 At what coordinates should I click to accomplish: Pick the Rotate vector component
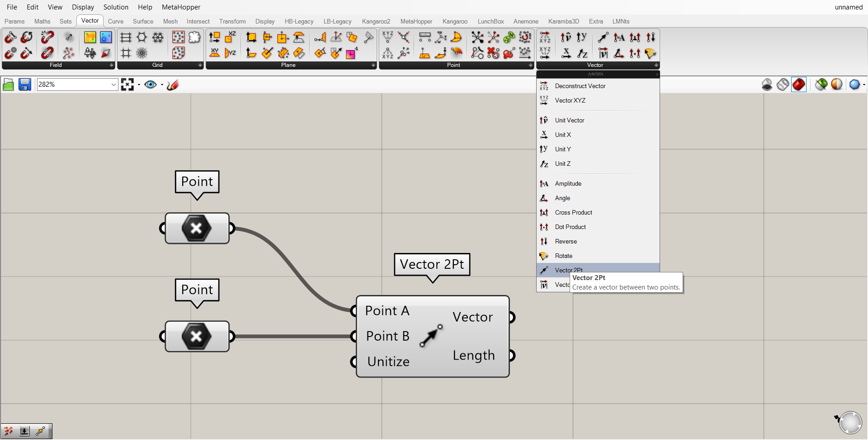(563, 256)
